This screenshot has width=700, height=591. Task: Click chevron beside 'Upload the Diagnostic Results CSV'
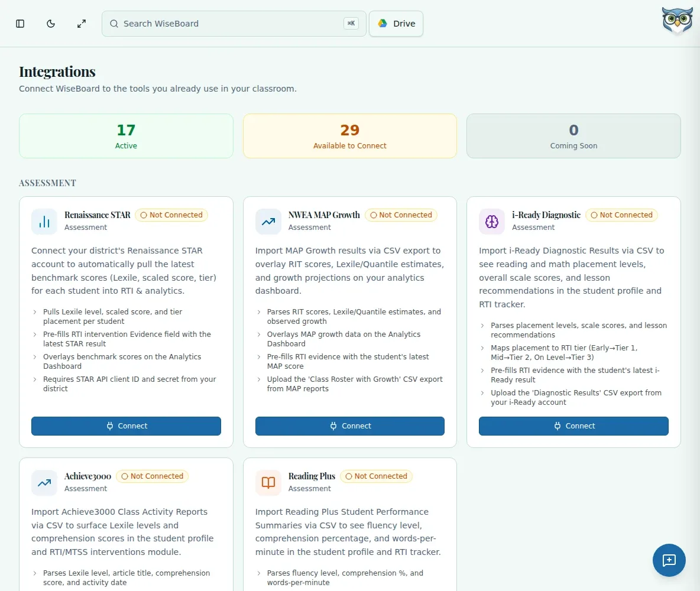point(482,393)
